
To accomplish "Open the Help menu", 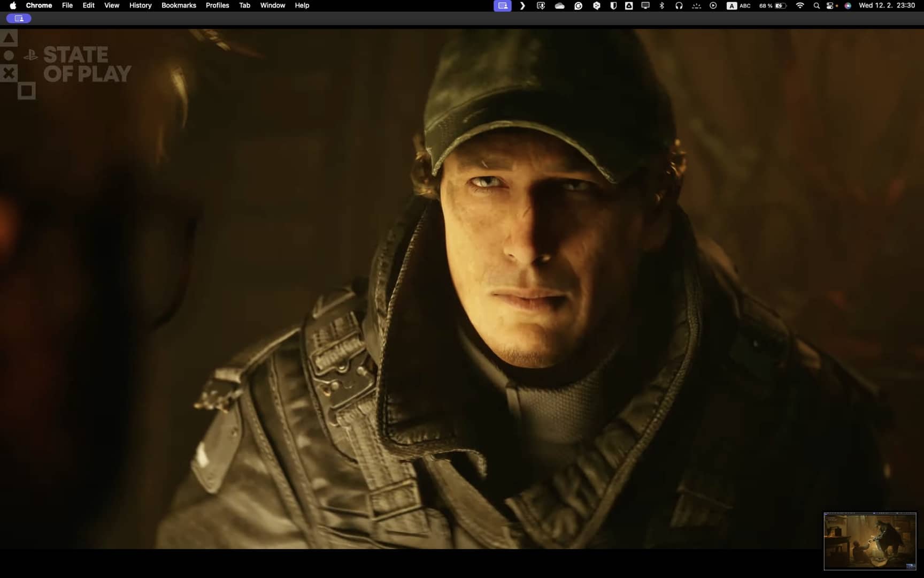I will [302, 5].
